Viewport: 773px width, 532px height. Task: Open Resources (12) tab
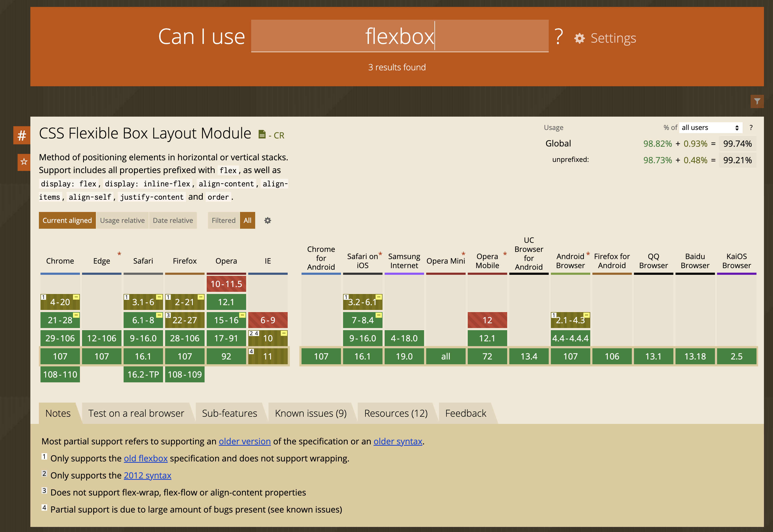coord(396,413)
